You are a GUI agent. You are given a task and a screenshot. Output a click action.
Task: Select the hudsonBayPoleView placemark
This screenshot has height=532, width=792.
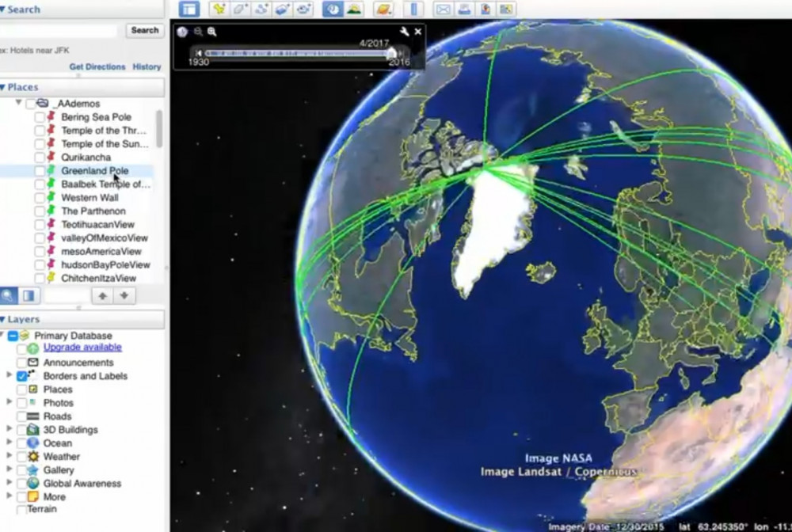[105, 265]
